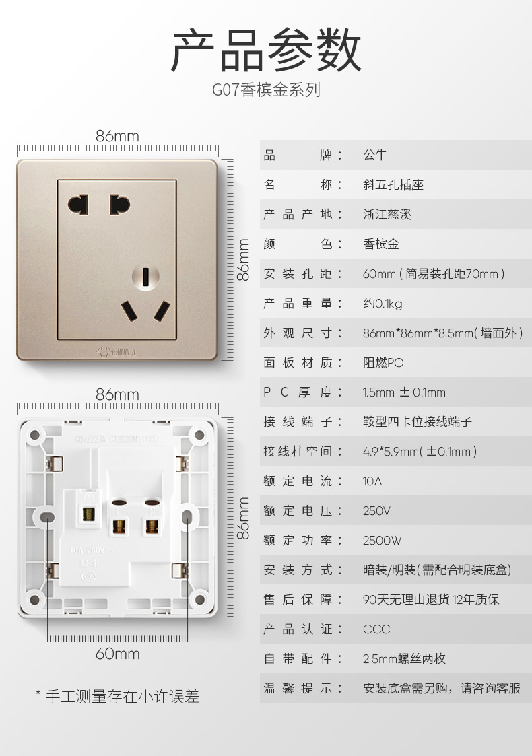This screenshot has width=532, height=756.
Task: Click the CCC mark on the socket back
Action: [x=88, y=576]
